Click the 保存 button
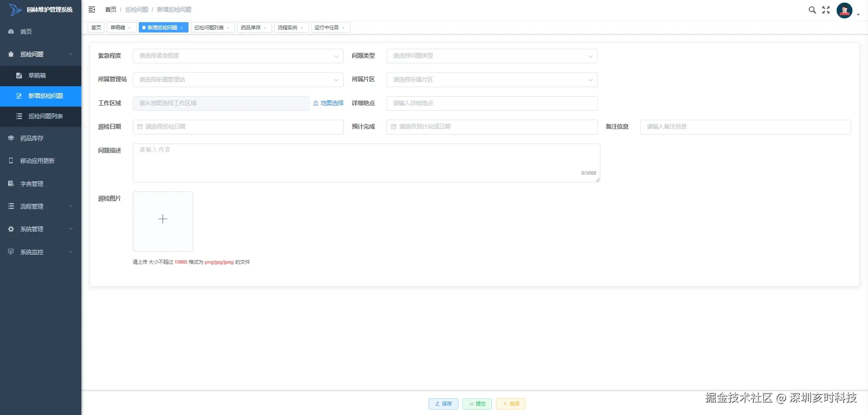This screenshot has height=415, width=868. pyautogui.click(x=443, y=404)
